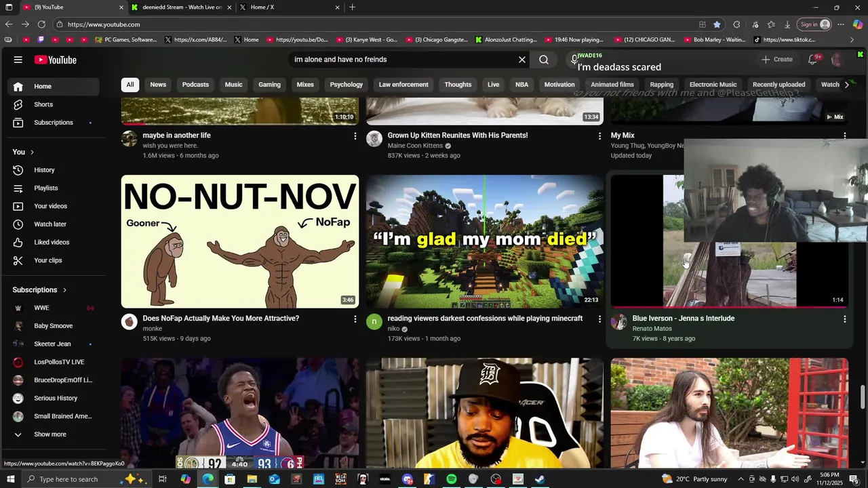This screenshot has width=868, height=488.
Task: Select the Animated films filter chip
Action: 612,85
